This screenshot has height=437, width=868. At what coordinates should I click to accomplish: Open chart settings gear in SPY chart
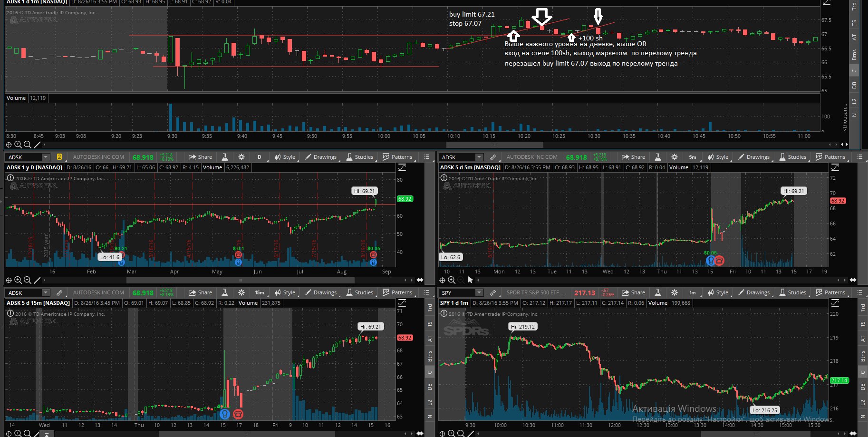[675, 292]
